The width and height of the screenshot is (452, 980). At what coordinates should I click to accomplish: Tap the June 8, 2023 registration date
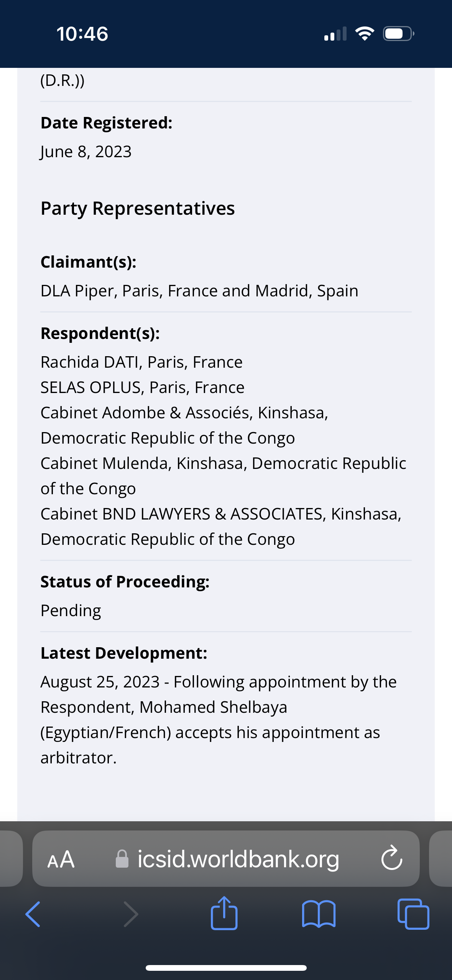[86, 152]
